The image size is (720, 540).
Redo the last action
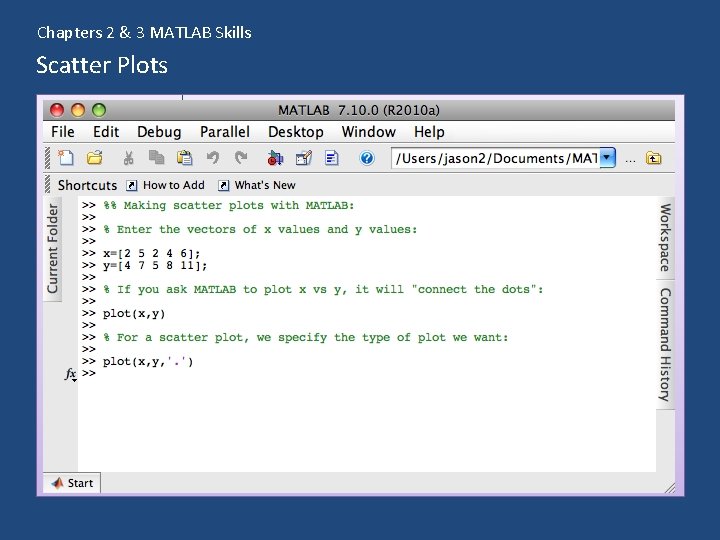coord(241,158)
